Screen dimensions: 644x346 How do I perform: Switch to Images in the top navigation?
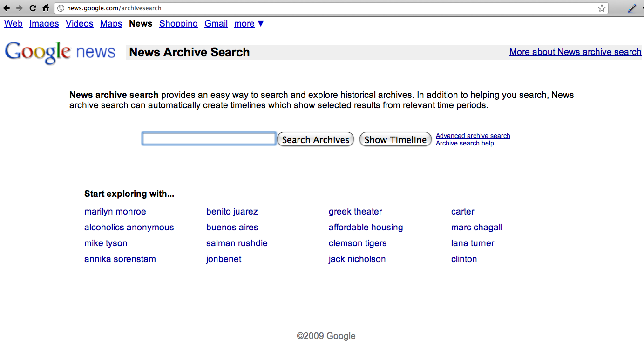point(44,23)
